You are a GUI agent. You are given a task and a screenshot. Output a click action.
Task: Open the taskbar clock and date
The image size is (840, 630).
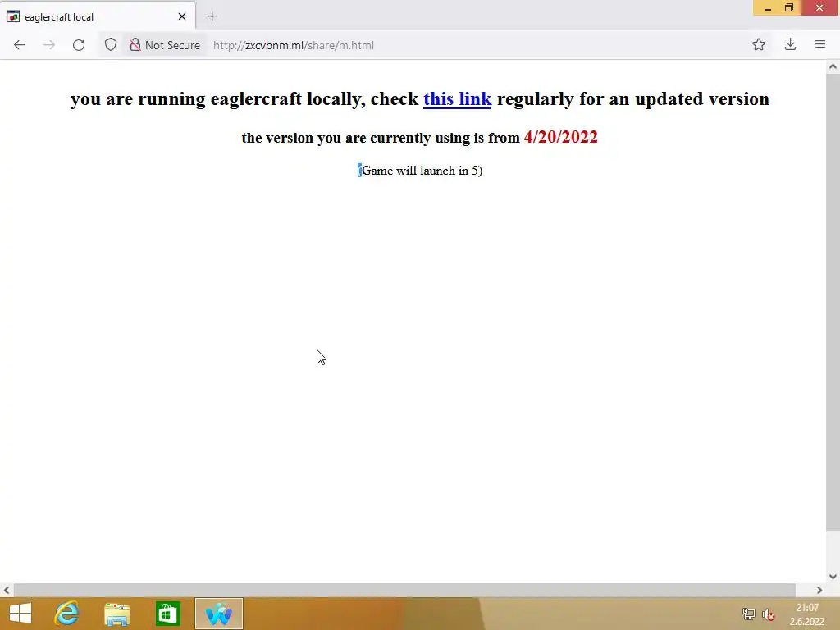(x=807, y=614)
